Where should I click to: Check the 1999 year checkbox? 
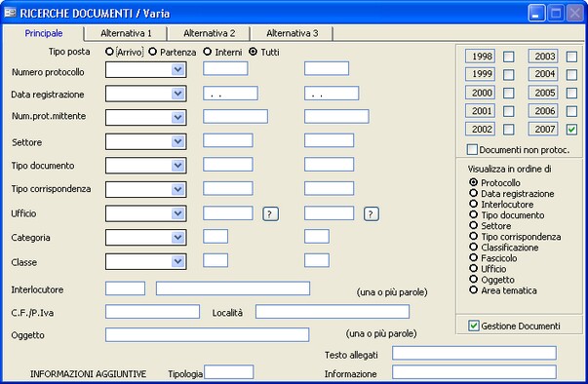coord(508,74)
